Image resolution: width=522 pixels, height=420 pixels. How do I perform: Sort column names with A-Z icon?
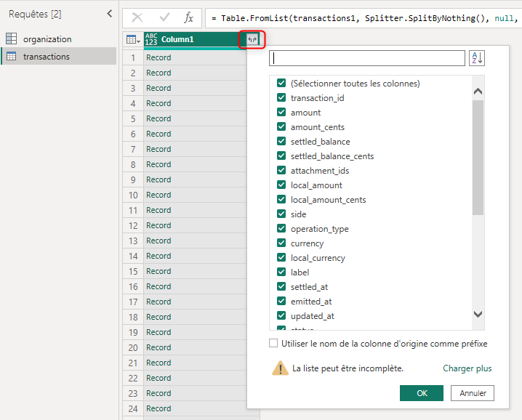coord(477,58)
